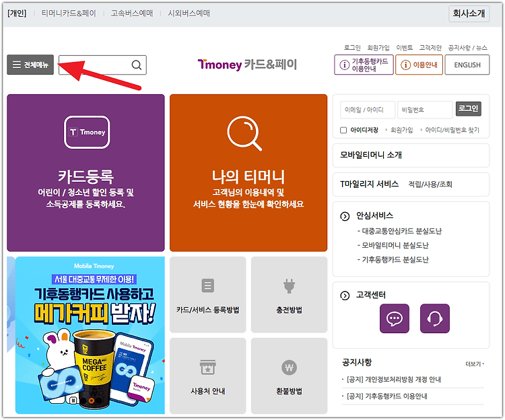Click the 로그인 link in top utility menu

tap(352, 48)
